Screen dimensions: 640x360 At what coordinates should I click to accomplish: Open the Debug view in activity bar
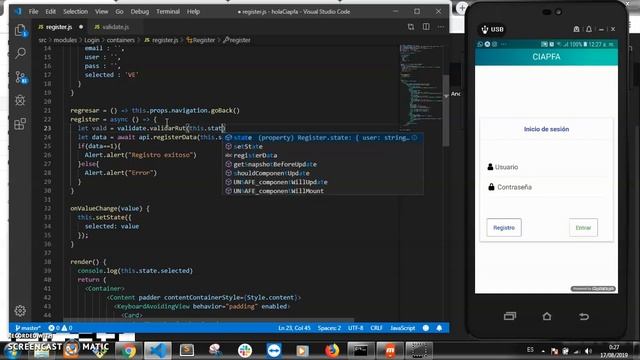20,100
